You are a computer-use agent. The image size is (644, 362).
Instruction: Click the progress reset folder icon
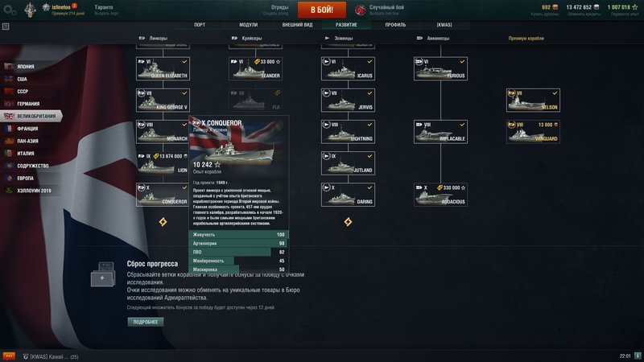(103, 274)
